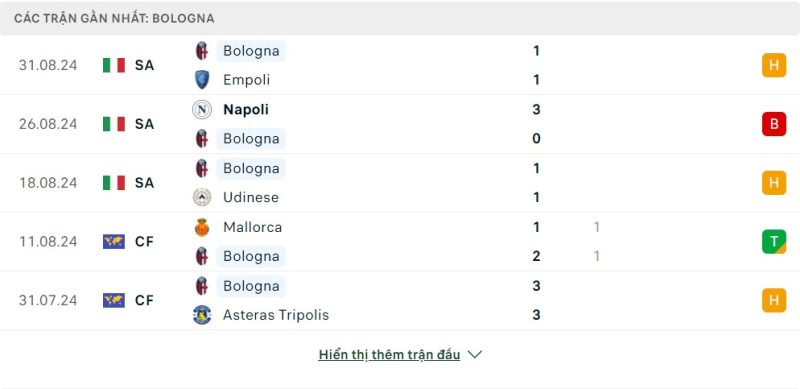Open the 26.08.24 Napoli vs Bologna match

[x=400, y=124]
